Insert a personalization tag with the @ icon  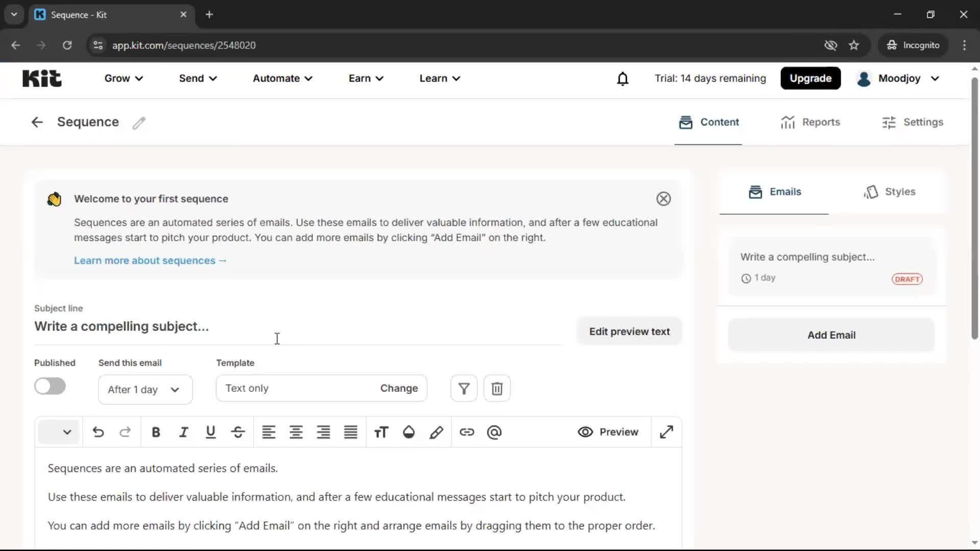pos(494,432)
